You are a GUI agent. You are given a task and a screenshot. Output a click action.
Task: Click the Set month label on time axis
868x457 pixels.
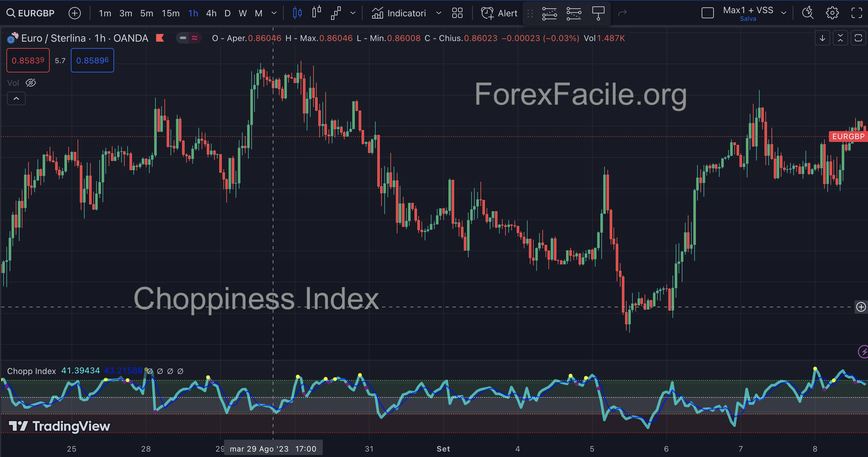click(x=443, y=449)
